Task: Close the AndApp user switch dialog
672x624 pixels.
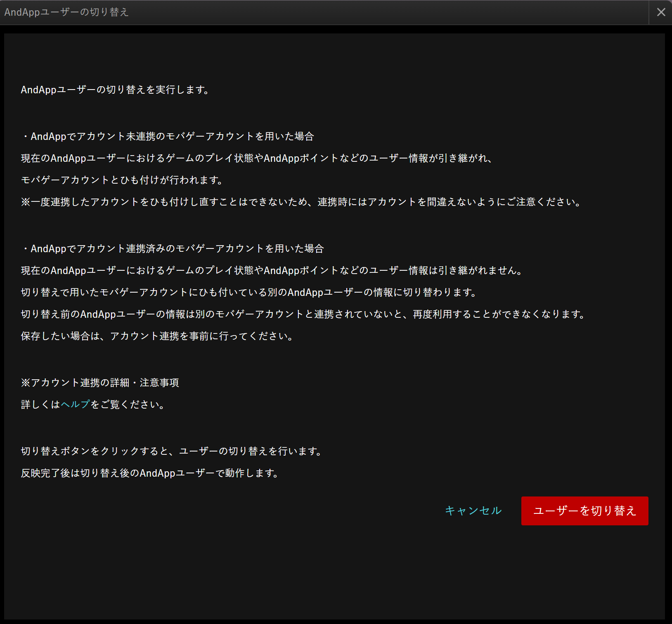Action: (x=661, y=12)
